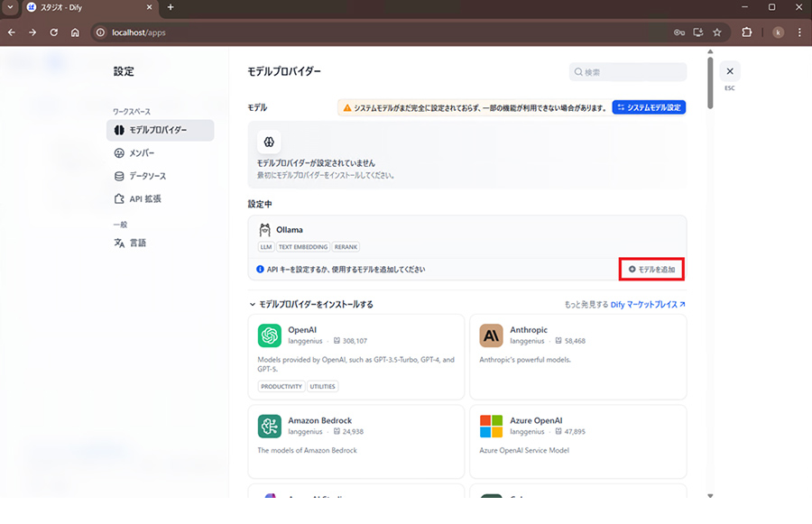
Task: Collapse the モデルプロバイダーをインストールする section
Action: pyautogui.click(x=253, y=305)
